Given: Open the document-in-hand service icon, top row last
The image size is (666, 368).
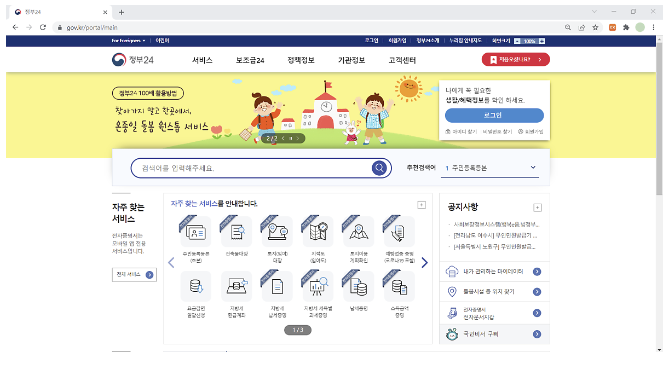Looking at the screenshot, I should coord(399,232).
